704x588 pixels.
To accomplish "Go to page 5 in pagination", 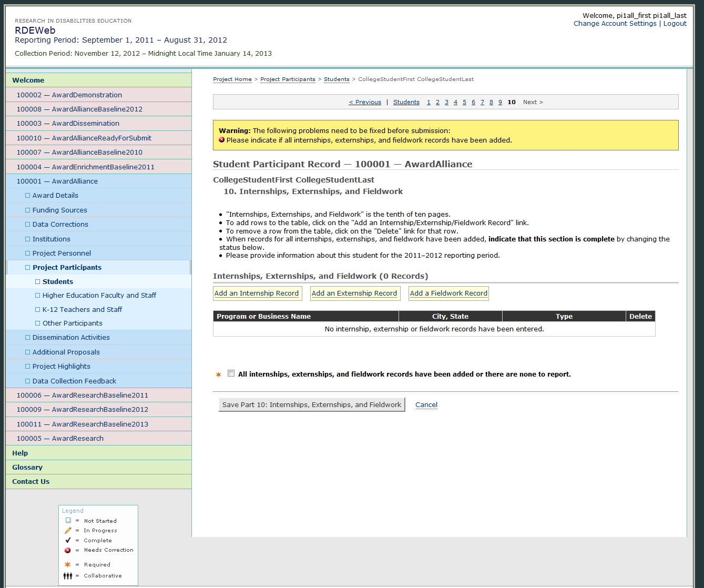I will click(464, 102).
